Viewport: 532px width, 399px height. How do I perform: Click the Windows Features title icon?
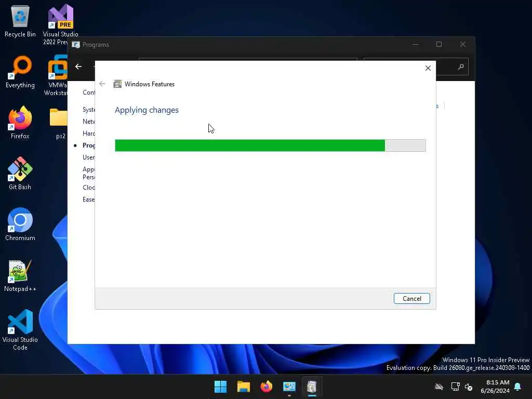117,84
